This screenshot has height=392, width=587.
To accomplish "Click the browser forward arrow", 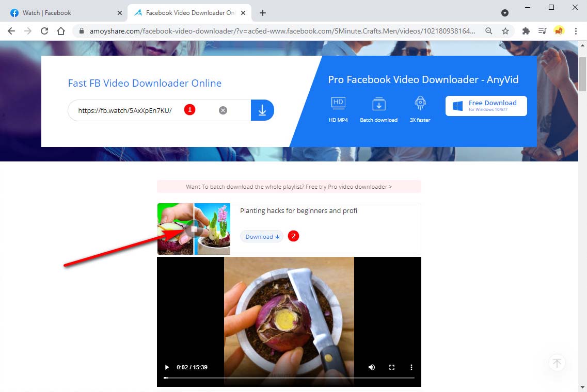I will coord(28,31).
